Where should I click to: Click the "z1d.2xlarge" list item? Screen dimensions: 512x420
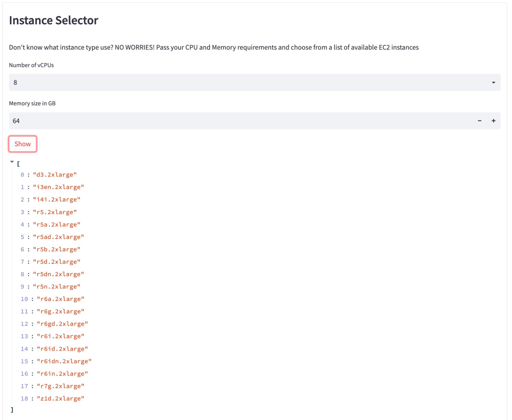pyautogui.click(x=60, y=399)
